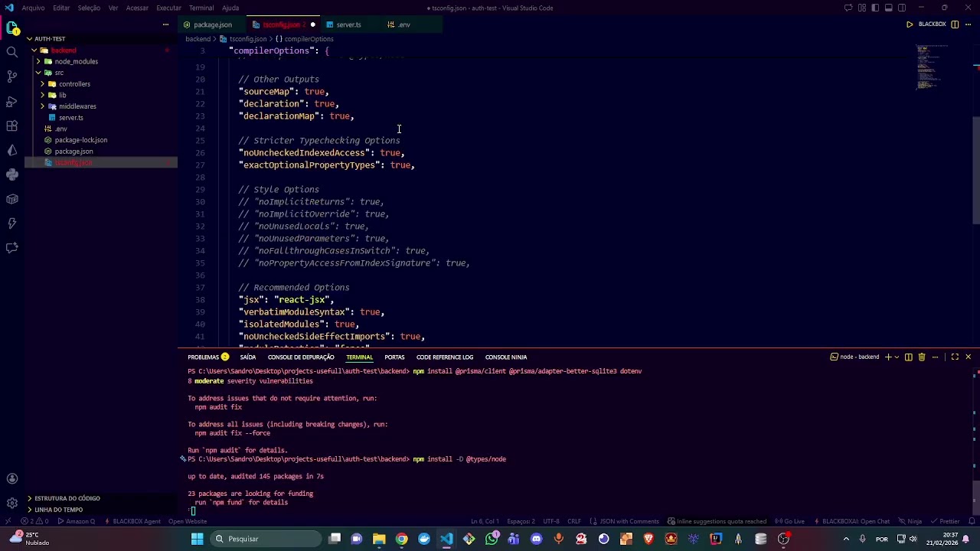980x551 pixels.
Task: Click Go Live in status bar
Action: tap(790, 521)
